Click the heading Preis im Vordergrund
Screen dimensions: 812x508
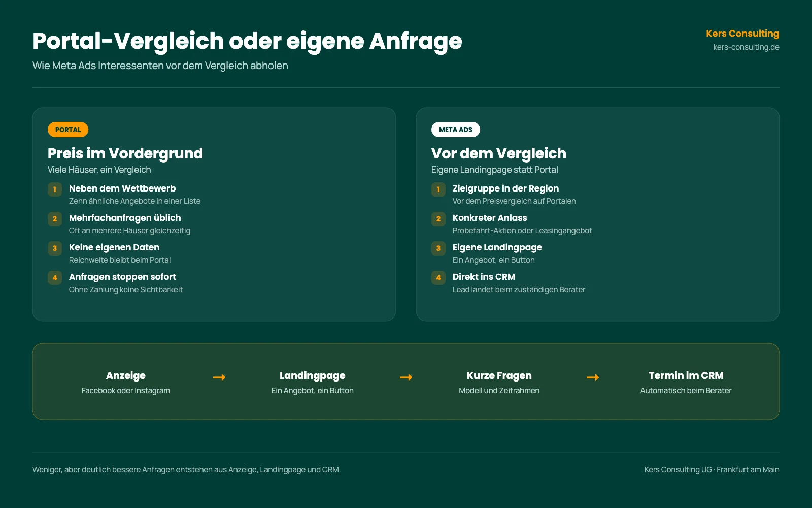[x=125, y=153]
